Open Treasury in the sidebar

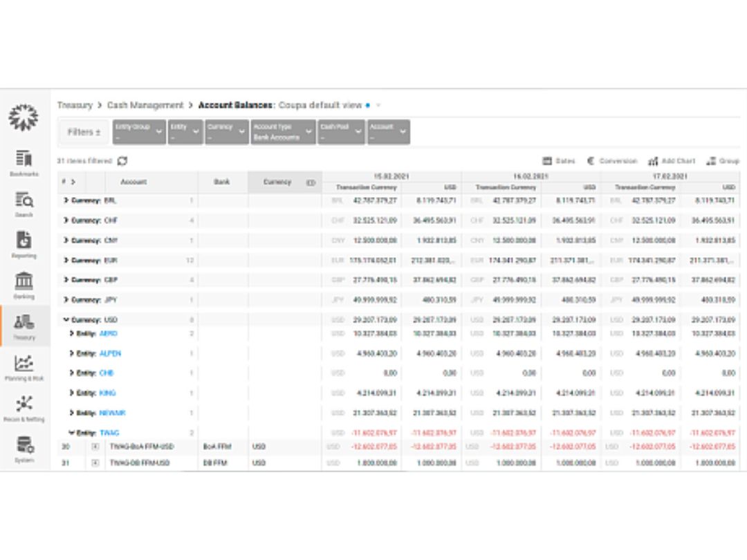pyautogui.click(x=24, y=326)
